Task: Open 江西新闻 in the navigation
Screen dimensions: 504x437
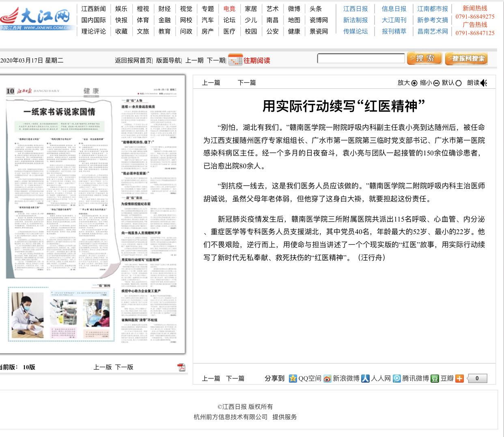Action: tap(93, 9)
